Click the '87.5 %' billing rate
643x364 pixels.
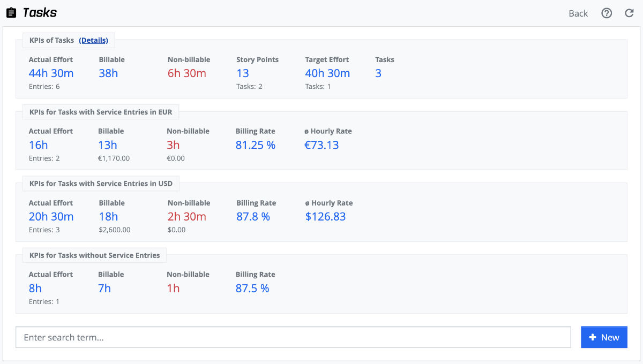252,289
